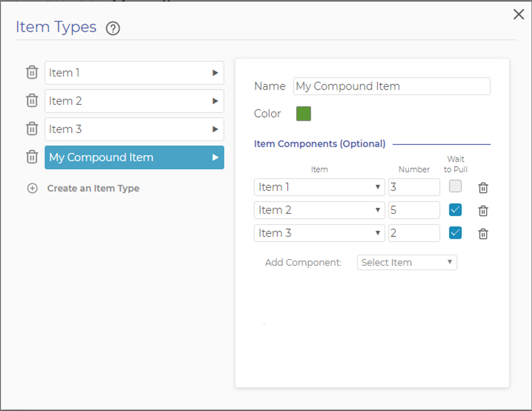The width and height of the screenshot is (532, 411).
Task: Click the Name input field
Action: point(391,86)
